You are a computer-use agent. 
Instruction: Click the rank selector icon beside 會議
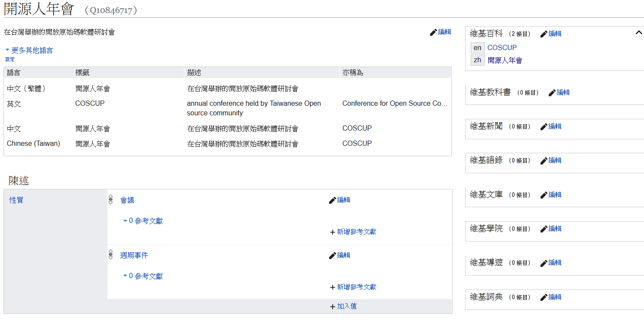click(x=110, y=199)
